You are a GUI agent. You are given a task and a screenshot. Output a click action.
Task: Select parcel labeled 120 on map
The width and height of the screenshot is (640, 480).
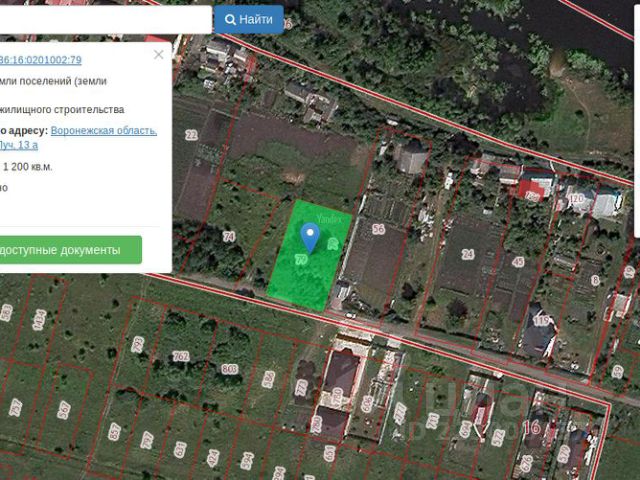[575, 199]
